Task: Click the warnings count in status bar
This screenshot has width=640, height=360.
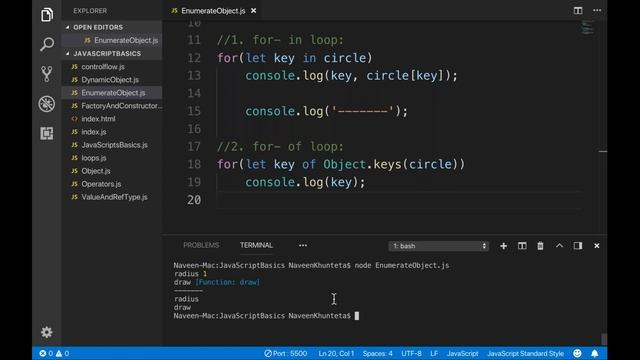Action: (62, 353)
